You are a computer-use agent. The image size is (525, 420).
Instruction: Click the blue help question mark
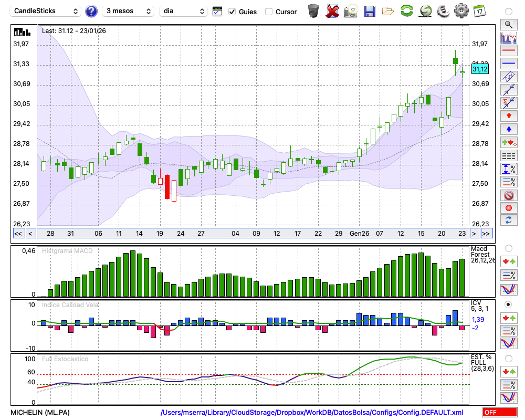click(91, 11)
